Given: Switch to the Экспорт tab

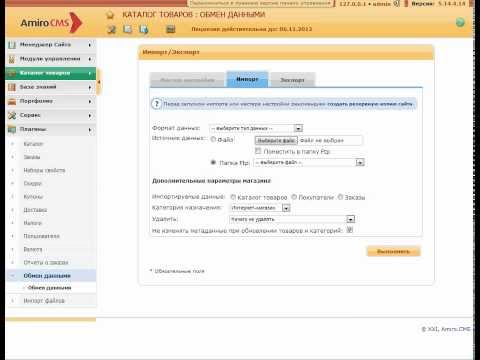Looking at the screenshot, I should (x=292, y=80).
